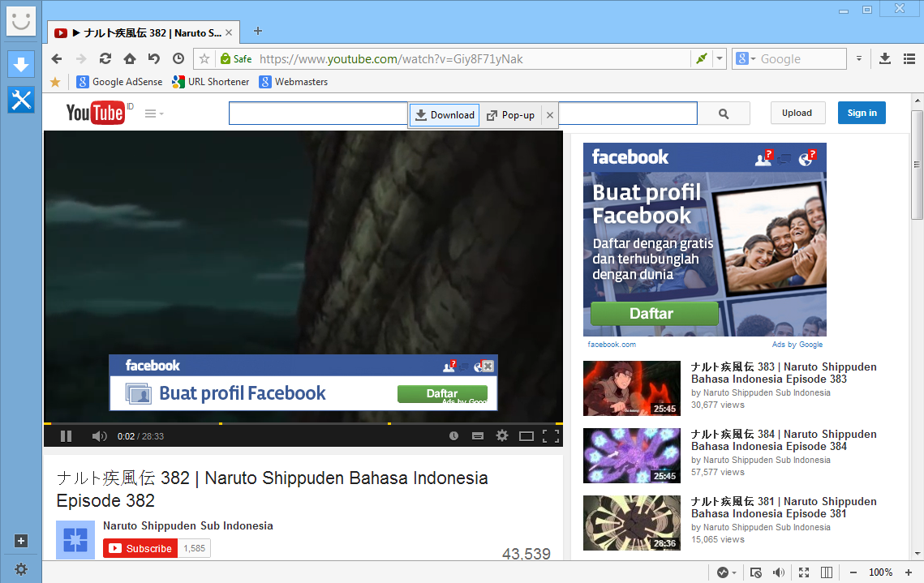
Task: Choose search engine from Google dropdown
Action: [x=746, y=59]
